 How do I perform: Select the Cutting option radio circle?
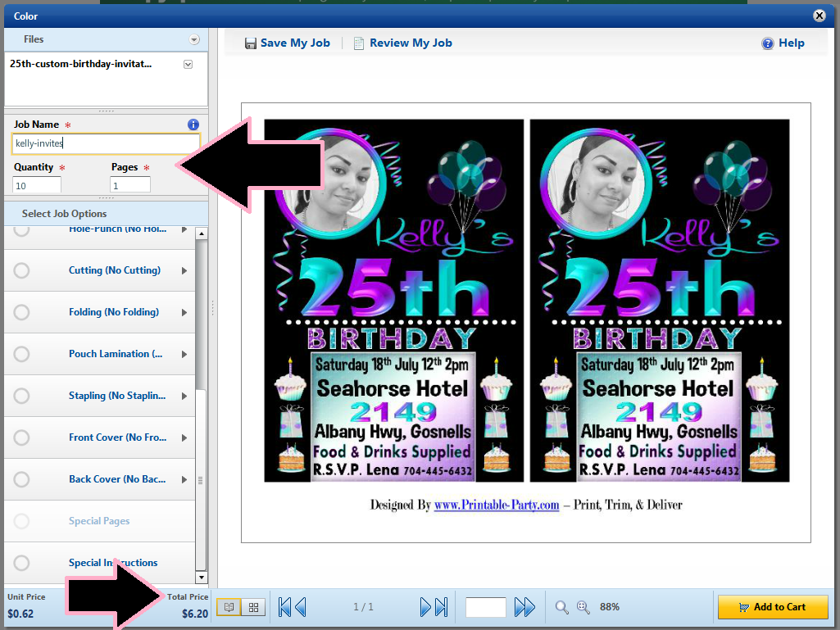pos(22,270)
